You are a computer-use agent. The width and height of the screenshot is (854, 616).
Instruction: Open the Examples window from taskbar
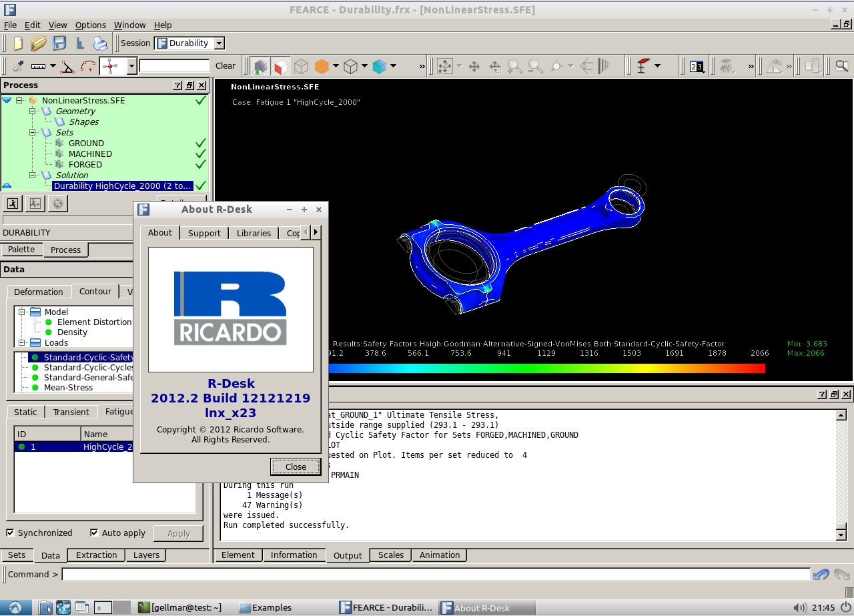pyautogui.click(x=266, y=607)
